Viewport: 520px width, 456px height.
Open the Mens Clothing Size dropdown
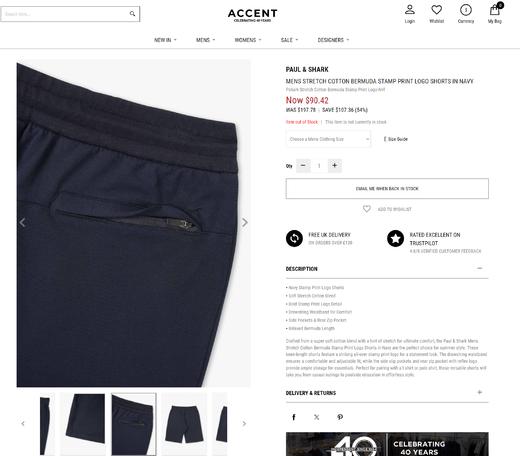328,139
